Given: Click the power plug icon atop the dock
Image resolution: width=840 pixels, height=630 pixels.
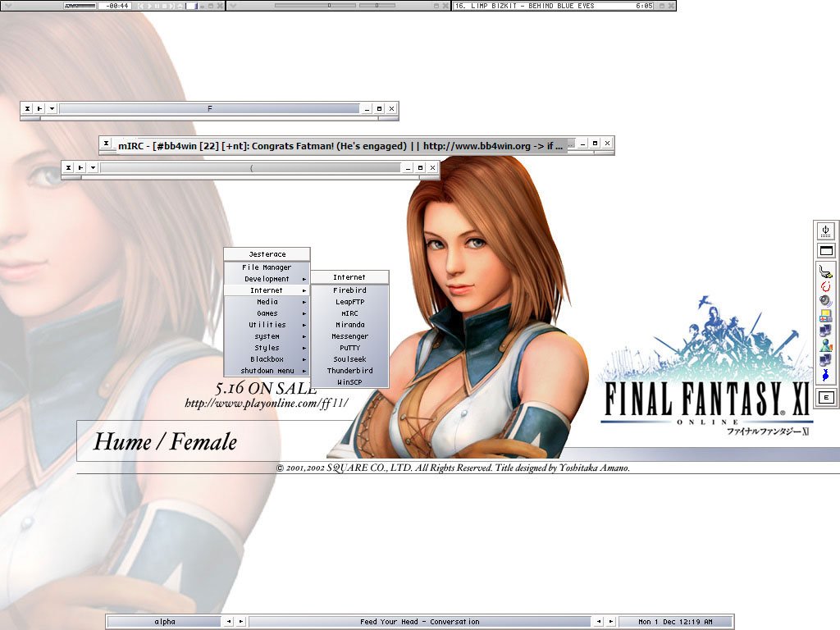Looking at the screenshot, I should point(826,231).
